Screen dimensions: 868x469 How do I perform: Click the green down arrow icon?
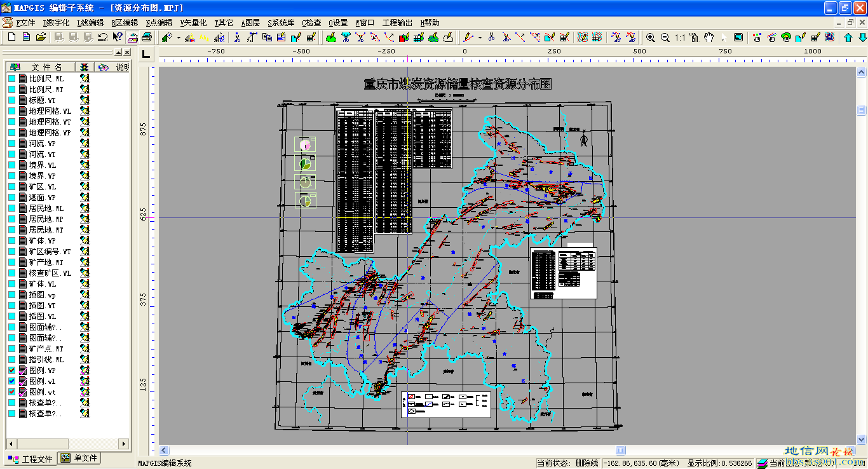pos(862,37)
